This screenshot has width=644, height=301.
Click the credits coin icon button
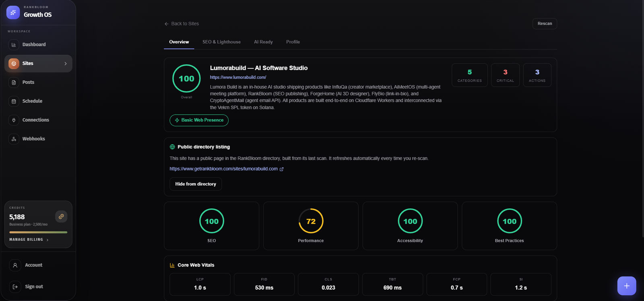click(61, 216)
